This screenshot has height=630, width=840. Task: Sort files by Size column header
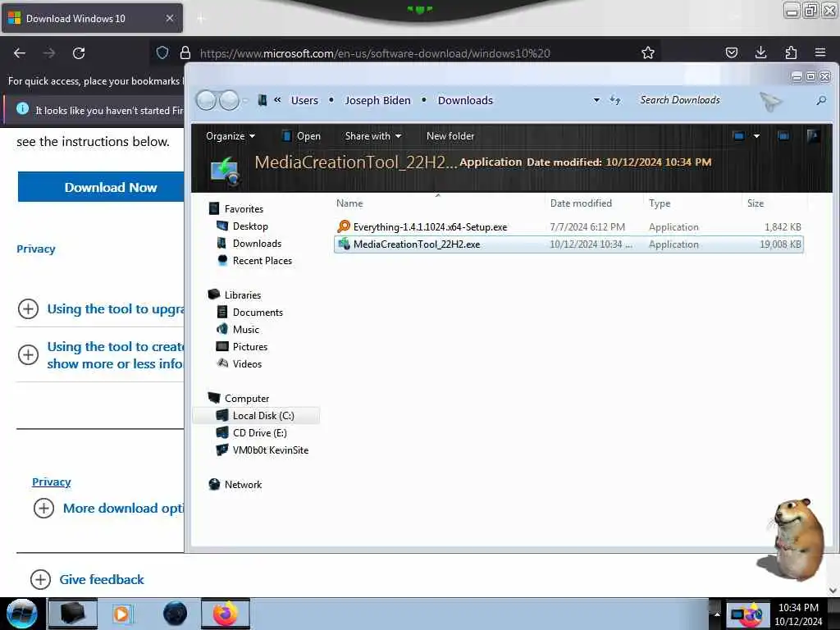[756, 203]
